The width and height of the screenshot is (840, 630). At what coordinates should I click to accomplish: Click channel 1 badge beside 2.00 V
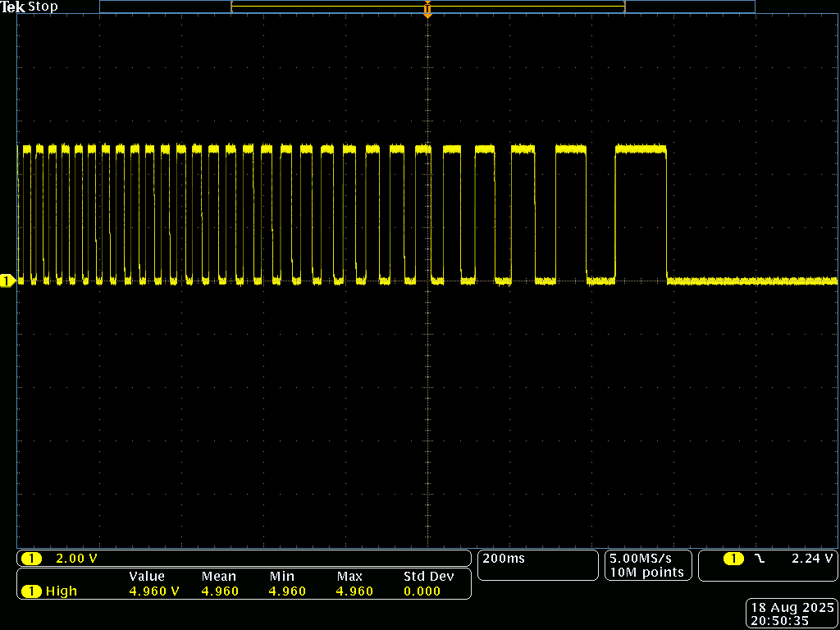pos(32,559)
